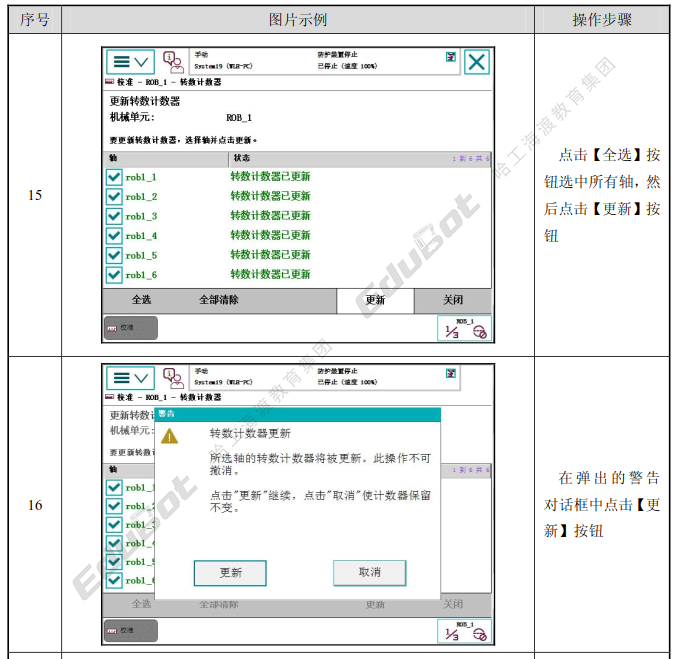Click the calibration taskbar item in step 15
This screenshot has height=659, width=682.
click(x=130, y=328)
